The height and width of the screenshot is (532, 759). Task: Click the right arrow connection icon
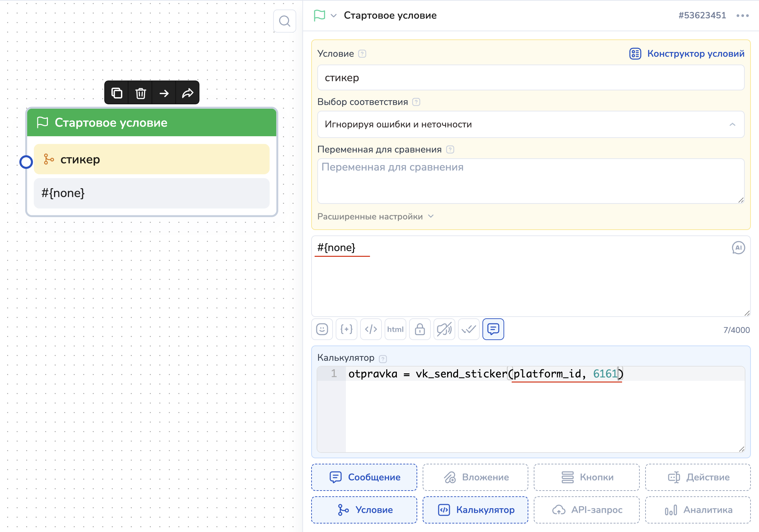click(164, 93)
